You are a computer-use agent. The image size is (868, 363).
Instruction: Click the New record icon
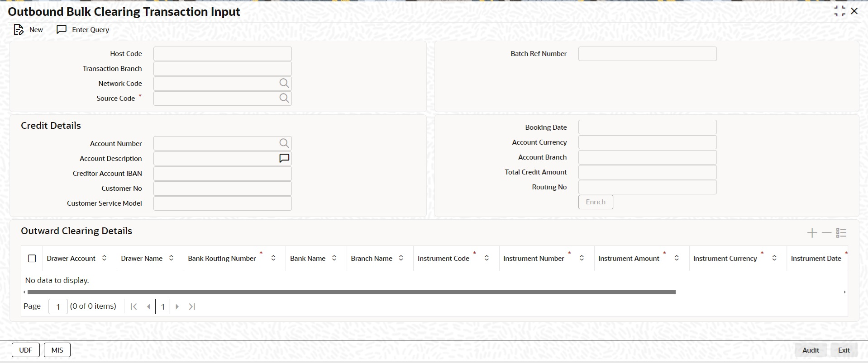[x=19, y=30]
